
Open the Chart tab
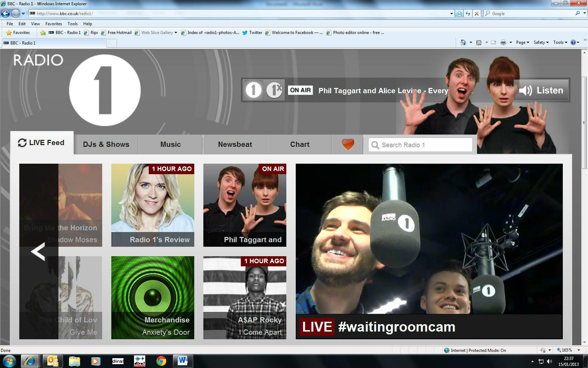coord(300,144)
